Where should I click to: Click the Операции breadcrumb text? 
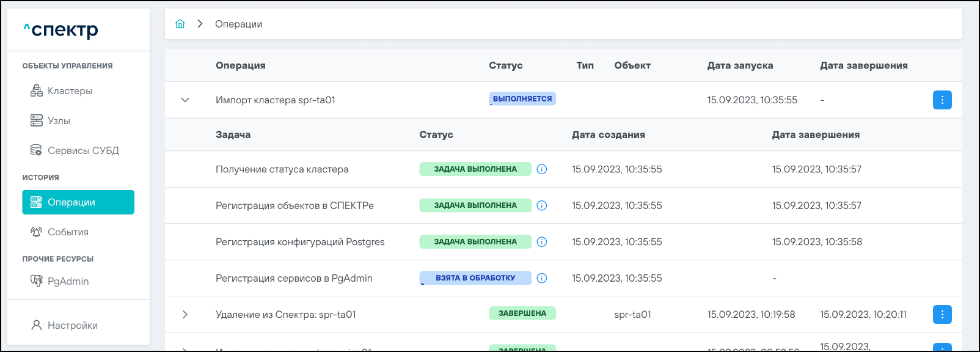(238, 24)
